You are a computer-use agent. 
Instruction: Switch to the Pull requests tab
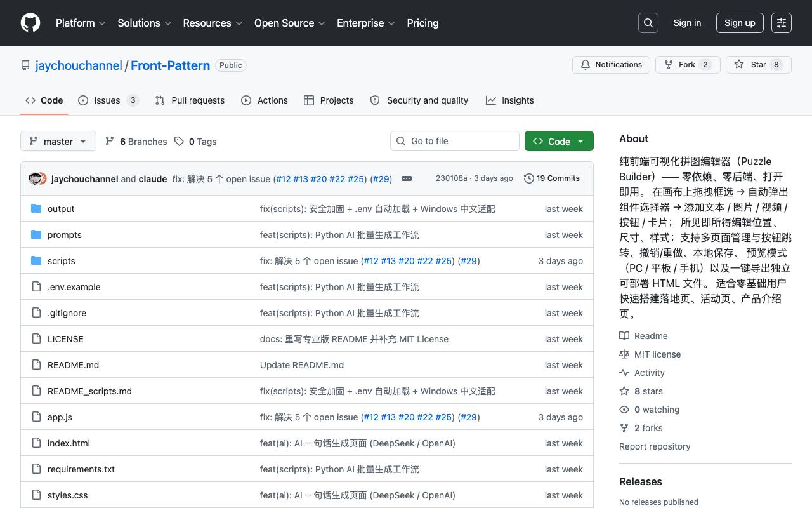click(x=190, y=100)
